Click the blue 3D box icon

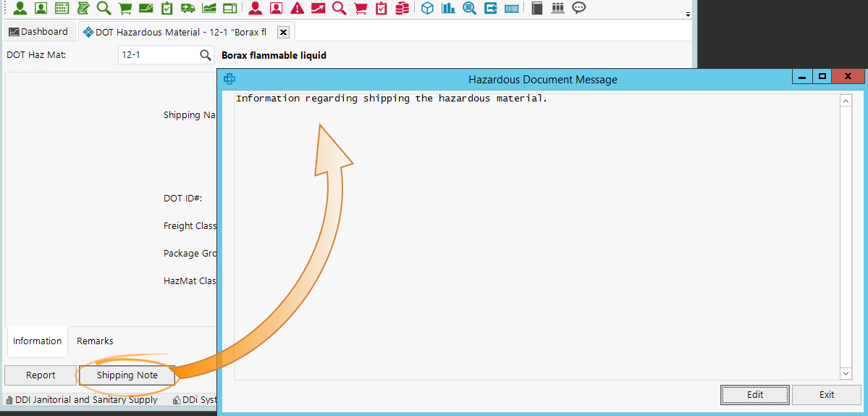coord(428,9)
